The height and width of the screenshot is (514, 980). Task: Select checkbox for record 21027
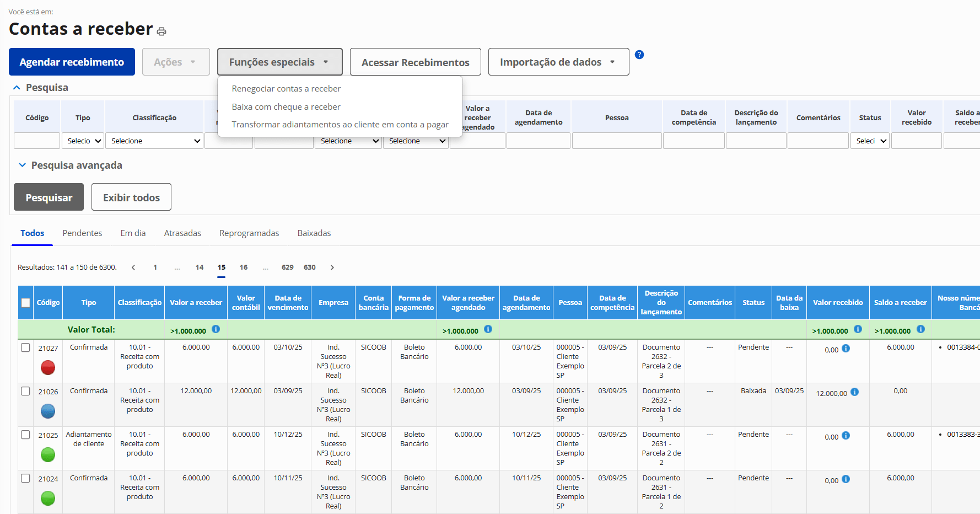click(x=25, y=347)
